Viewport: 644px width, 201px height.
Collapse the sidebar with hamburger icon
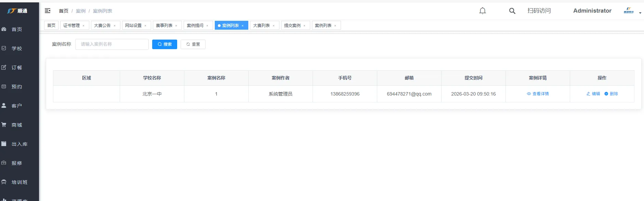click(x=48, y=11)
